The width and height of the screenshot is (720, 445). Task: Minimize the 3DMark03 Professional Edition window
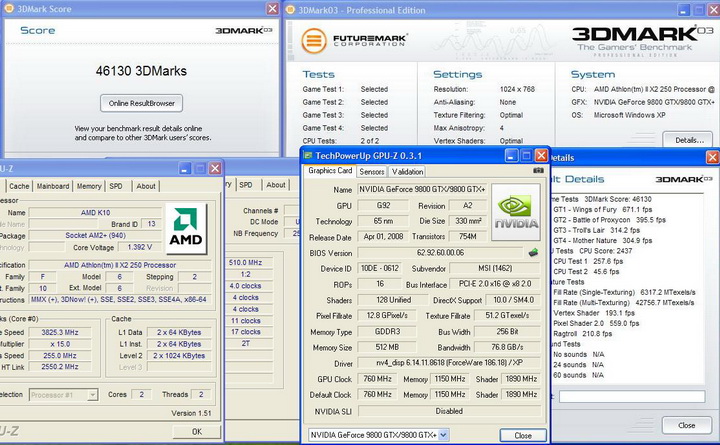684,10
